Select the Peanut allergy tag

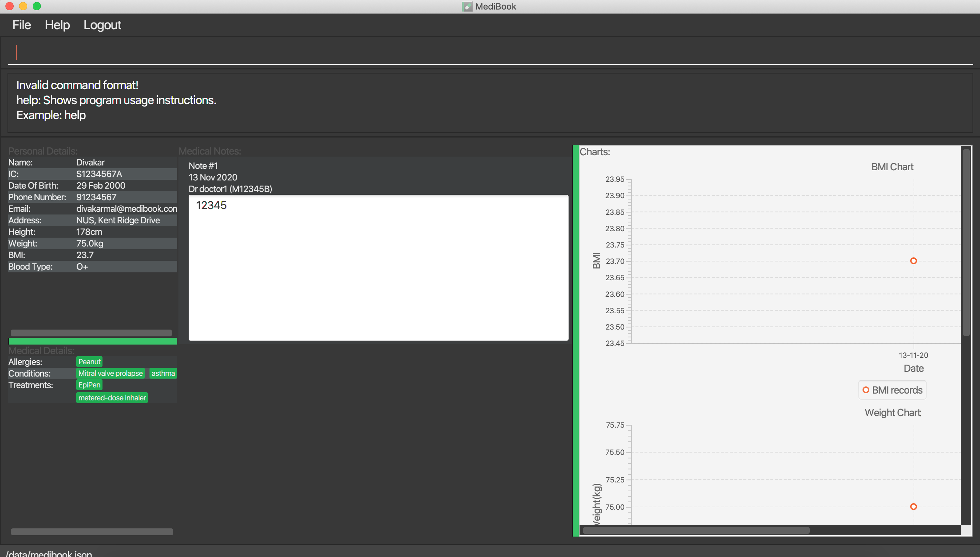89,362
